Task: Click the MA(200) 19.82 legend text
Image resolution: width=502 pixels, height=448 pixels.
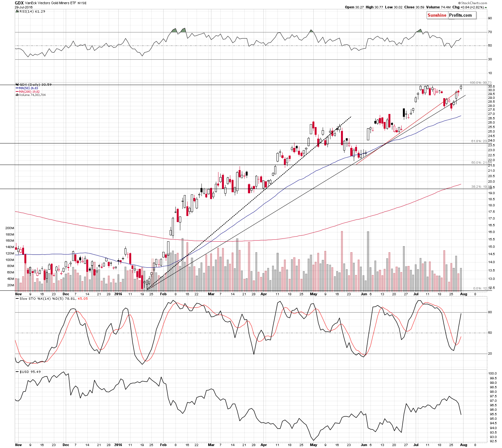Action: (29, 91)
